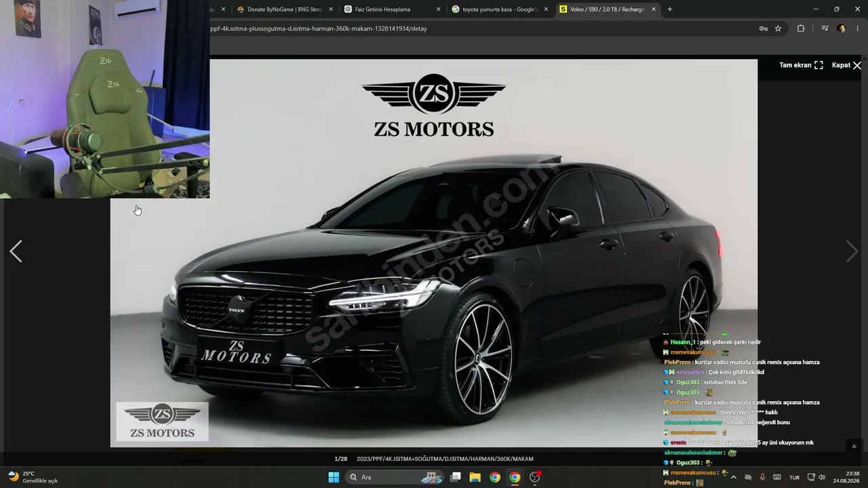
Task: Open photo in full screen with Tam ekran
Action: [x=801, y=65]
